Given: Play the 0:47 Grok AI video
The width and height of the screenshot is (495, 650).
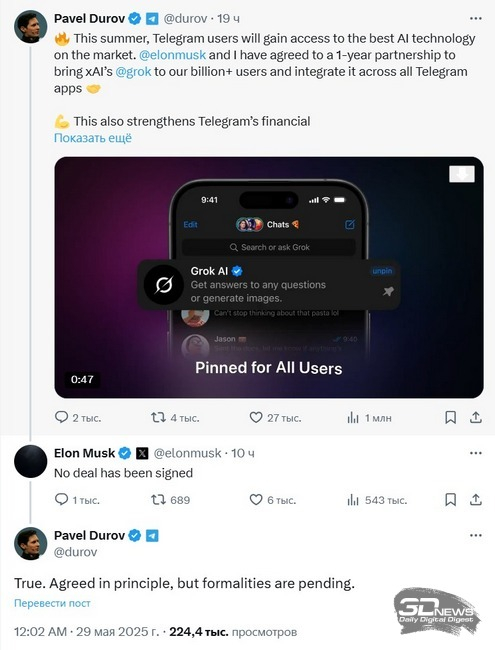Looking at the screenshot, I should click(269, 277).
